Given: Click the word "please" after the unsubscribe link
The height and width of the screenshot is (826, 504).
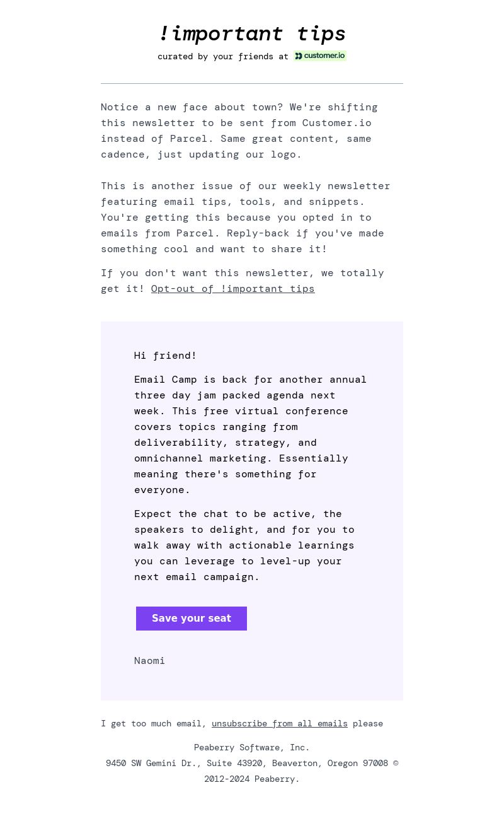Looking at the screenshot, I should point(368,724).
